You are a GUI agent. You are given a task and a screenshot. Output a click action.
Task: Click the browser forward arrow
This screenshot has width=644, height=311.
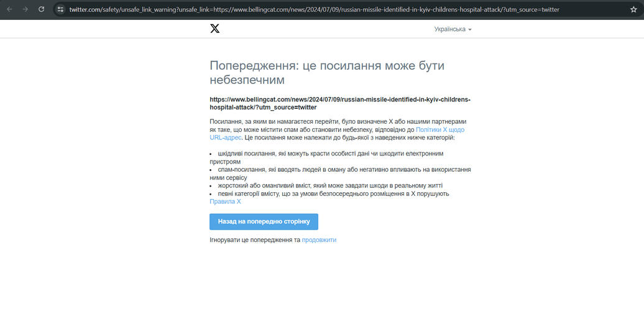pos(25,9)
